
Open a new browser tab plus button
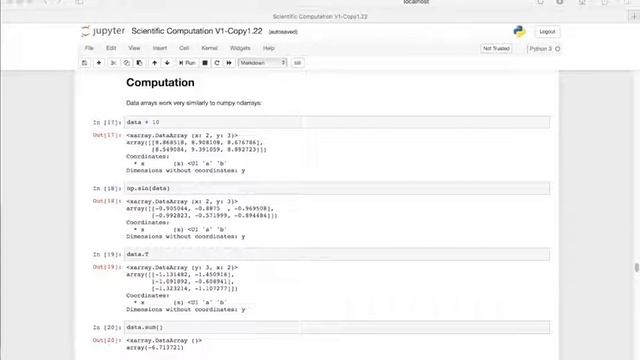634,17
